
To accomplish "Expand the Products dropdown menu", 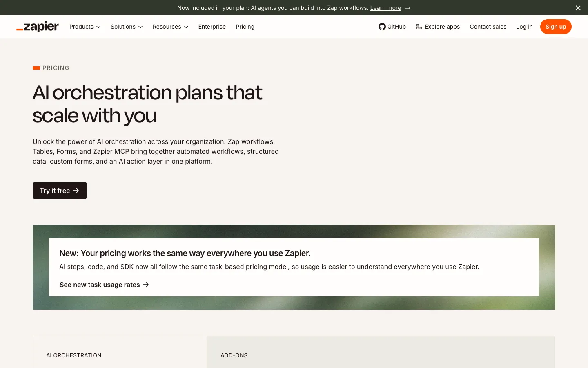I will coord(85,27).
